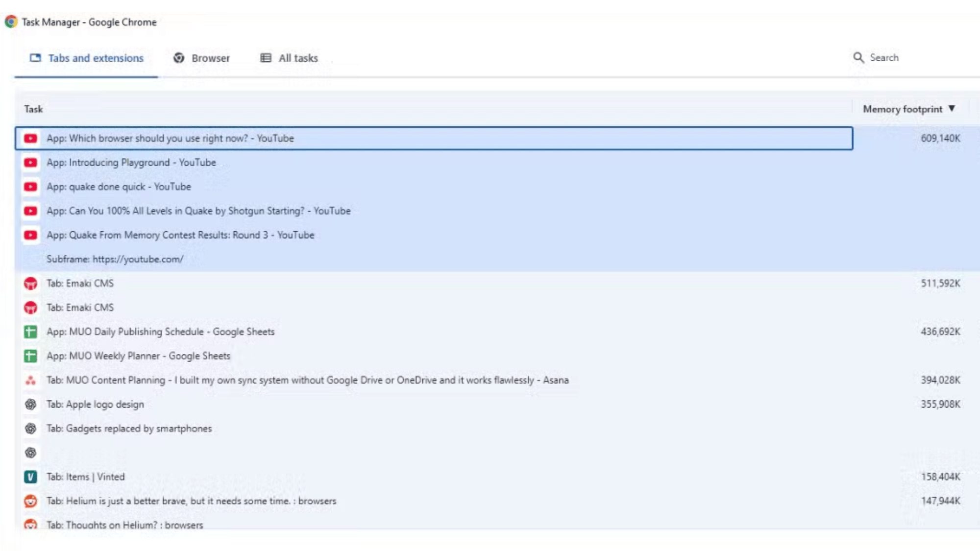Click the Tabs and extensions tab icon
The height and width of the screenshot is (551, 980).
pos(35,58)
